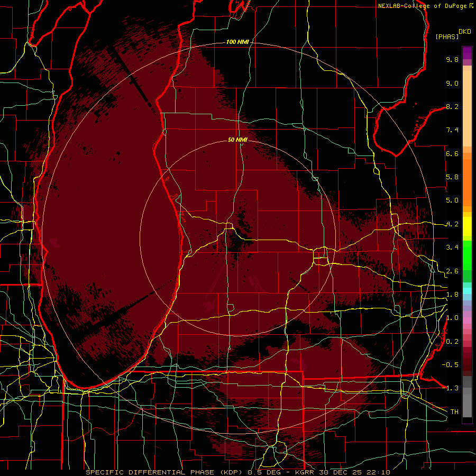
Task: Click the 5.8 value on color scale
Action: (x=452, y=177)
